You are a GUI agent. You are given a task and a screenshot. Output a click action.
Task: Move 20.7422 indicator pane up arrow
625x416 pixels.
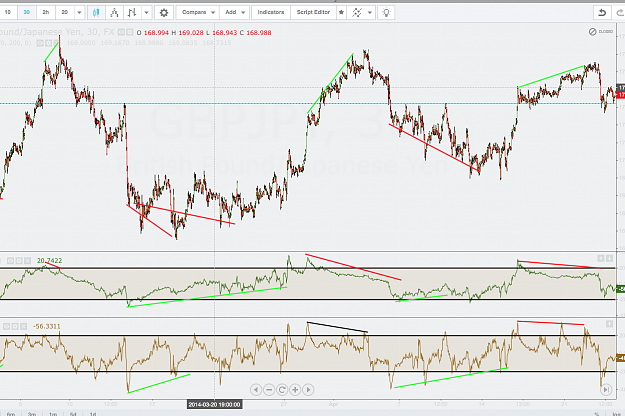(601, 259)
